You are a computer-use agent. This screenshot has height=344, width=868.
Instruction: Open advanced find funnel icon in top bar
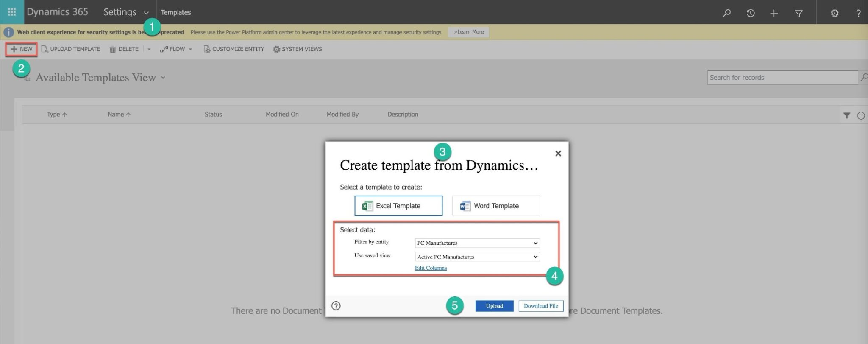pos(798,13)
